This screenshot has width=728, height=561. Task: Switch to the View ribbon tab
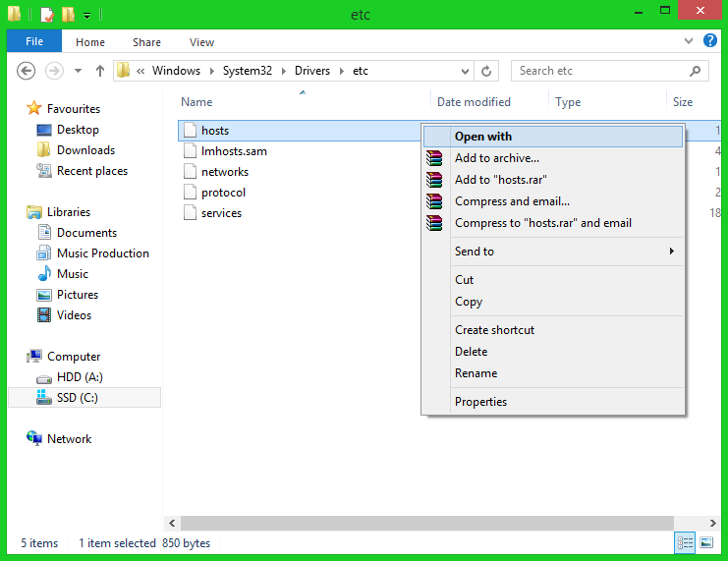tap(201, 42)
